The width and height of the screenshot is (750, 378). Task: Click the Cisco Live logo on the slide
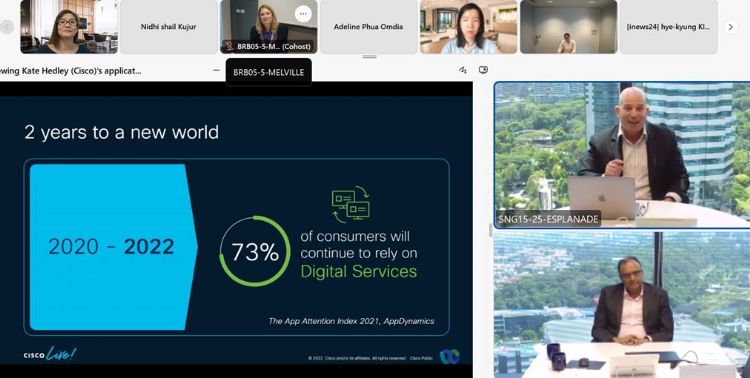(50, 354)
